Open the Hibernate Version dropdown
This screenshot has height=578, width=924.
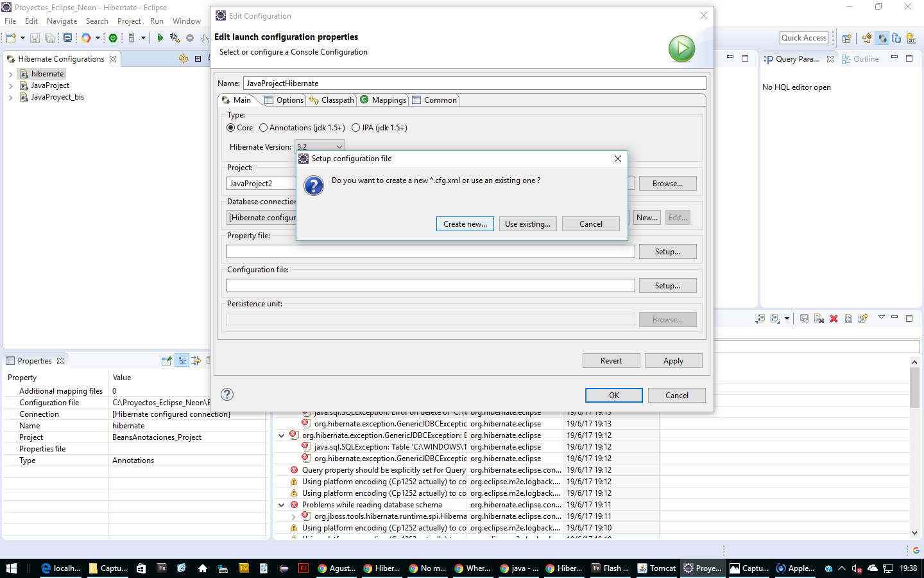(320, 146)
